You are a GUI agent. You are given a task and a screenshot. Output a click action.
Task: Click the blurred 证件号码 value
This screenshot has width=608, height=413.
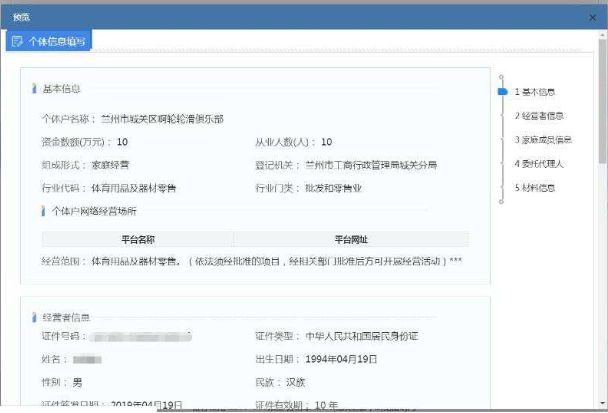(141, 337)
